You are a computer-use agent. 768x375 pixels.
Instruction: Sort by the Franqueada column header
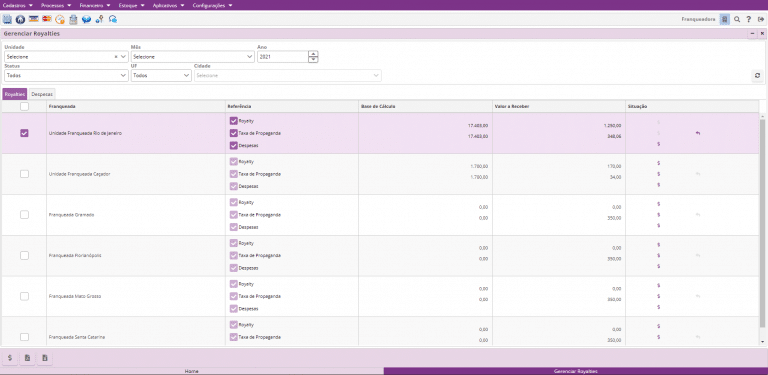pyautogui.click(x=136, y=106)
